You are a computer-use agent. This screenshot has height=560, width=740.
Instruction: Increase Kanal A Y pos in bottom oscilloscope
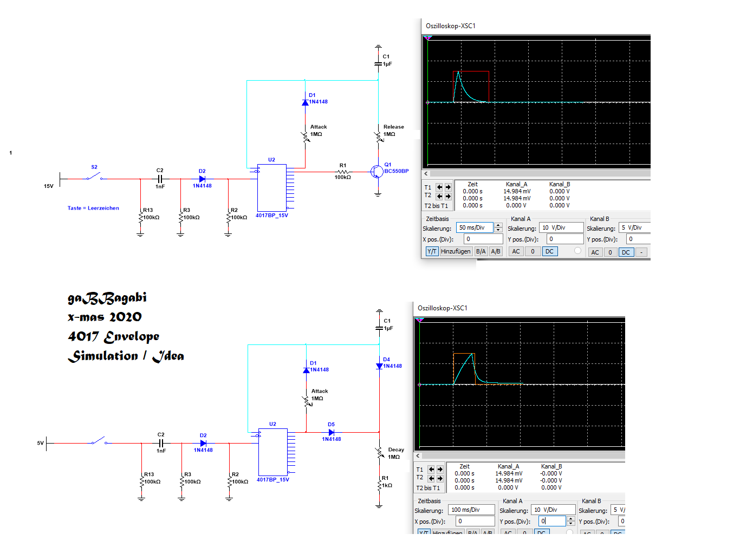click(570, 518)
